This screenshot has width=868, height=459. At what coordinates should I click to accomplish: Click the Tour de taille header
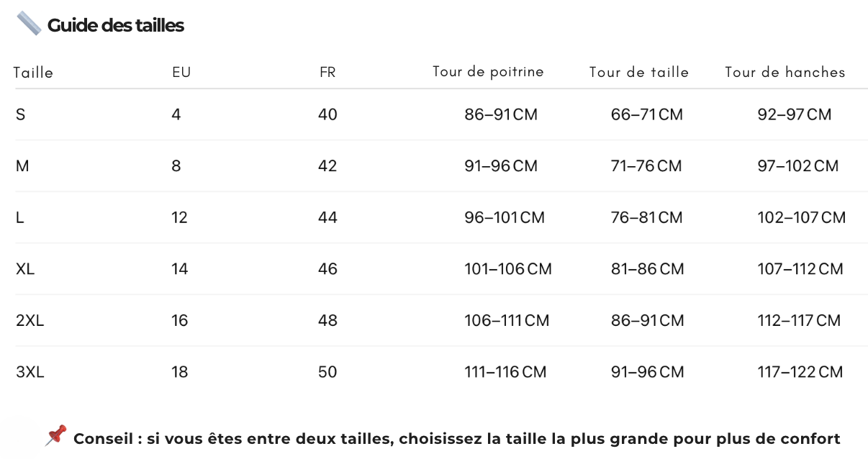(x=639, y=72)
